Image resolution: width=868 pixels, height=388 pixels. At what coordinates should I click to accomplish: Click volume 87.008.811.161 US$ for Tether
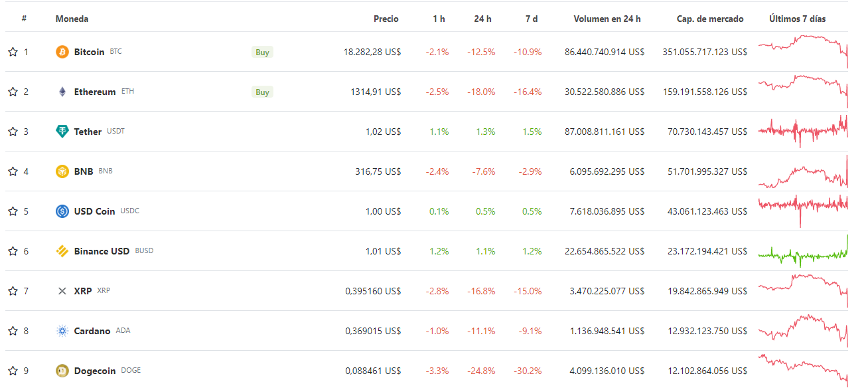pyautogui.click(x=605, y=132)
